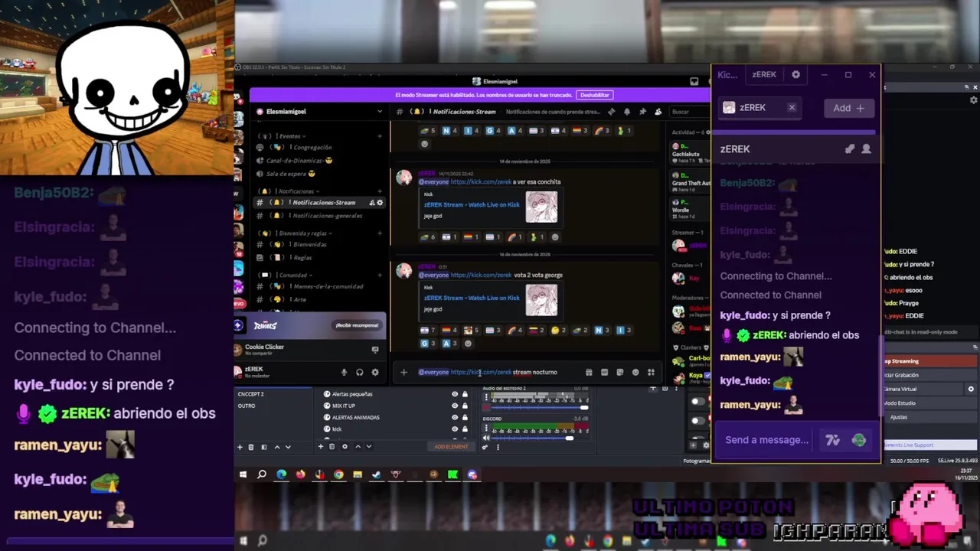Viewport: 980px width, 551px height.
Task: Toggle member list icon in Discord header
Action: point(658,112)
